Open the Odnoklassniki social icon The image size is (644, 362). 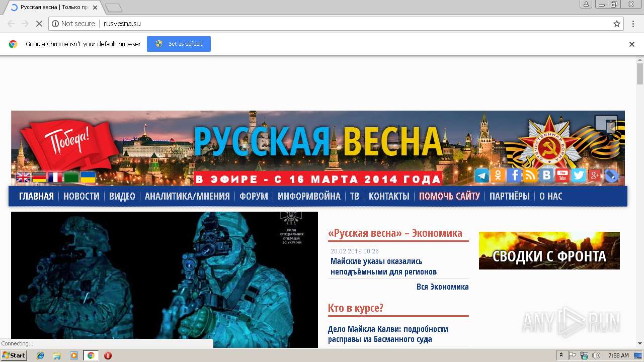coord(498,175)
